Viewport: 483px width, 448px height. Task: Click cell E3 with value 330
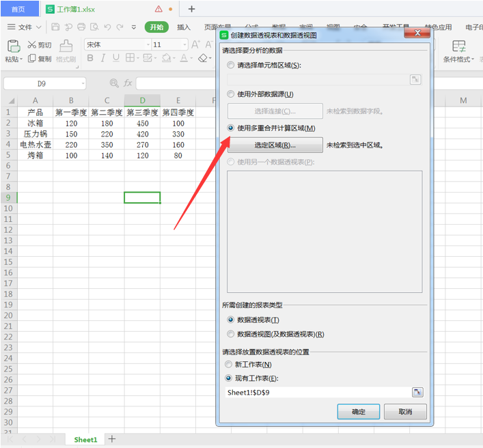click(178, 134)
